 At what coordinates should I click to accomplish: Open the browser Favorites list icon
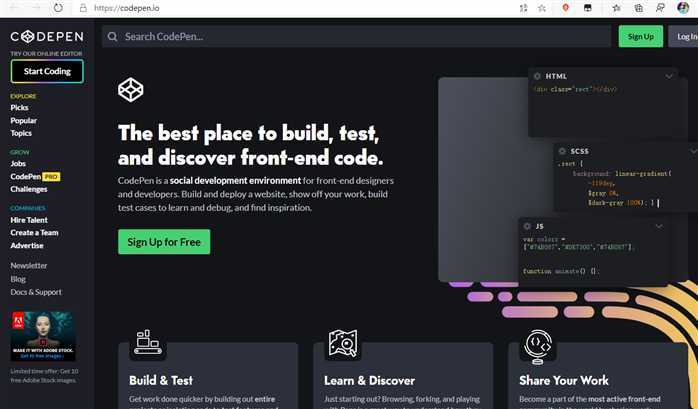617,8
